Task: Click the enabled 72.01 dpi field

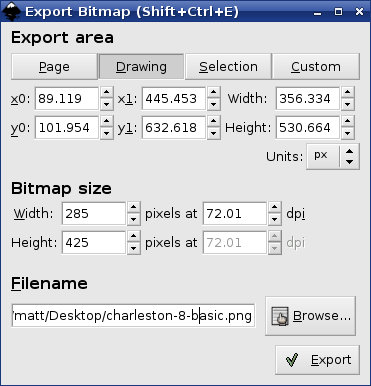Action: (235, 214)
